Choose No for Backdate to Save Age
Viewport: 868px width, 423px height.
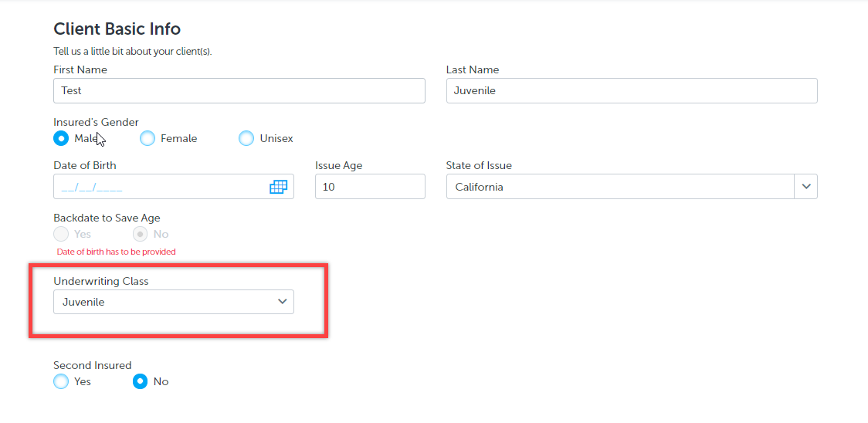pos(140,234)
